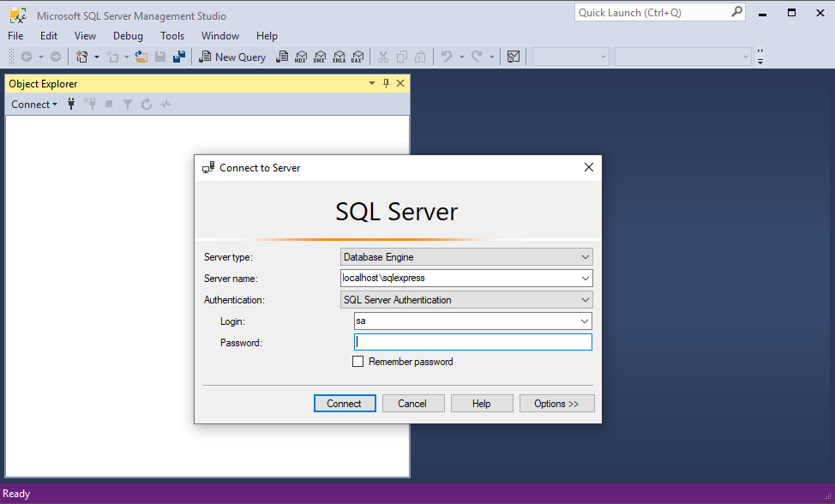
Task: Create a new MDX query
Action: click(302, 57)
